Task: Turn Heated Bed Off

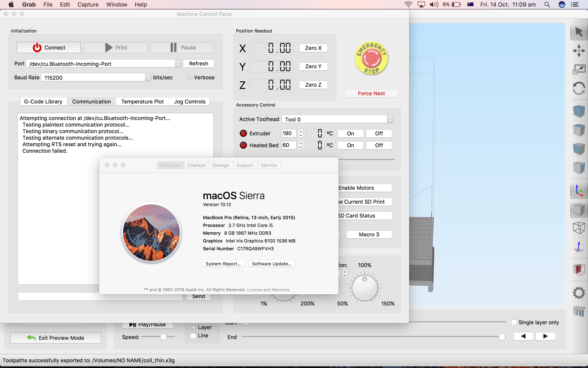Action: 379,145
